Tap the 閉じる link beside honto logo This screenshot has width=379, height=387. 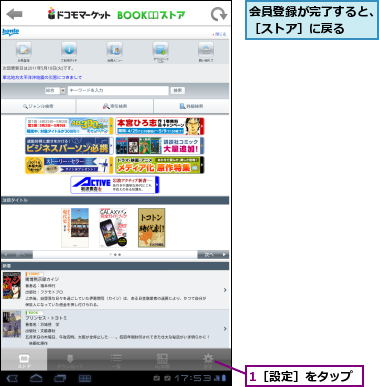click(x=219, y=34)
